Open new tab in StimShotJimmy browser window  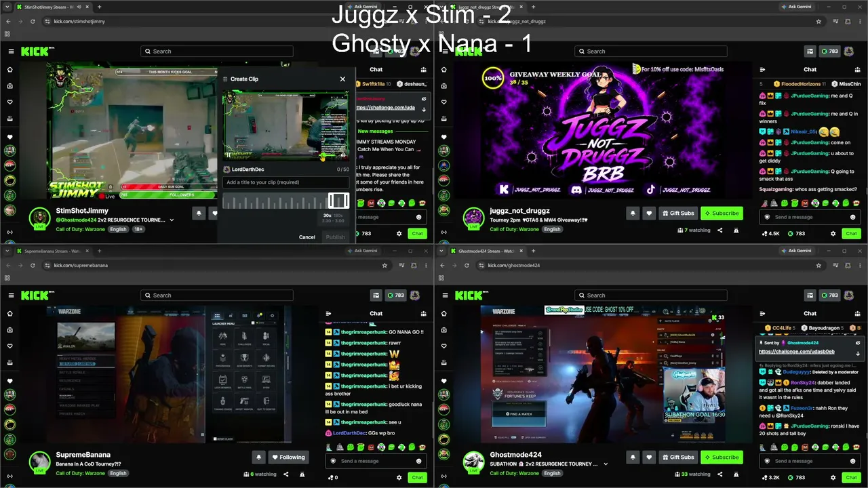99,7
